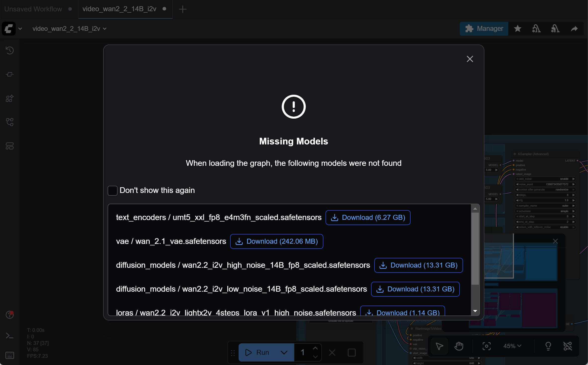Toggle the bottom console terminal icon

(x=10, y=336)
